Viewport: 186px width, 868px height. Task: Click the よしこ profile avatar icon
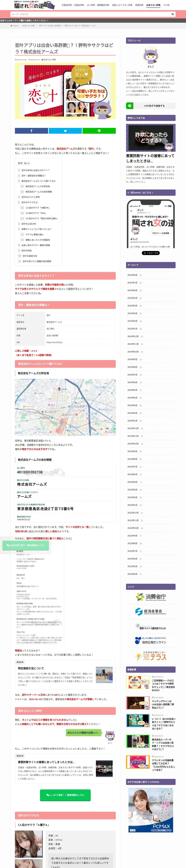coord(151,56)
